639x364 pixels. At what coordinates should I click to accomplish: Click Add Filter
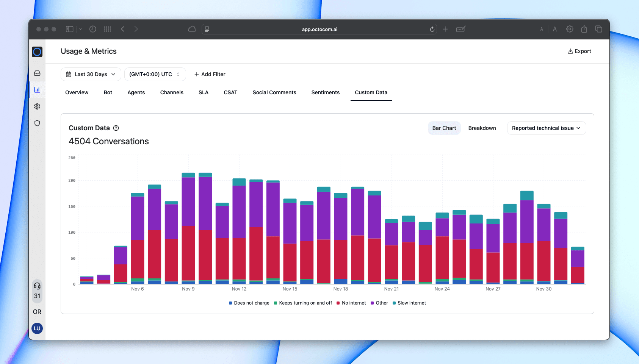tap(210, 74)
